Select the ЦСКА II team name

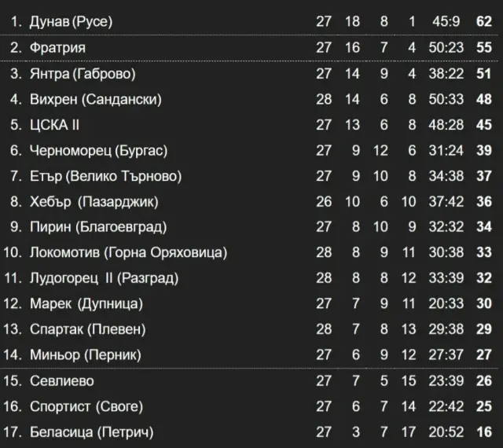coord(55,125)
